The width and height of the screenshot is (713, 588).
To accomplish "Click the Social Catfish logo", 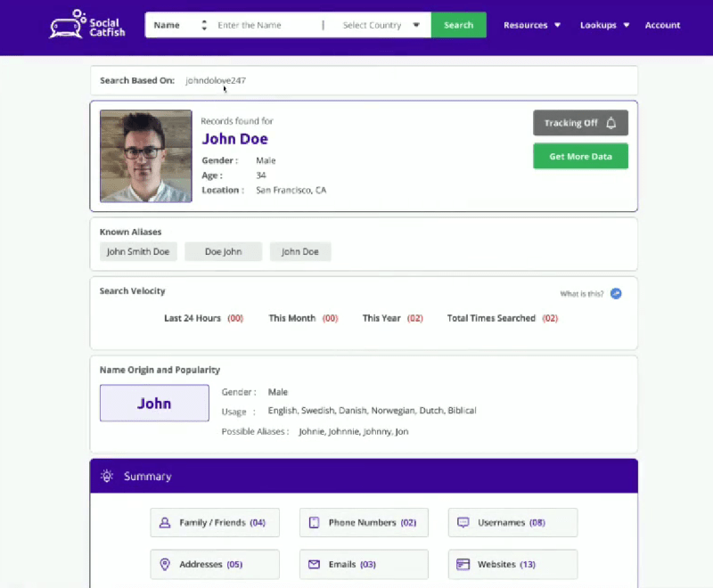I will click(86, 23).
